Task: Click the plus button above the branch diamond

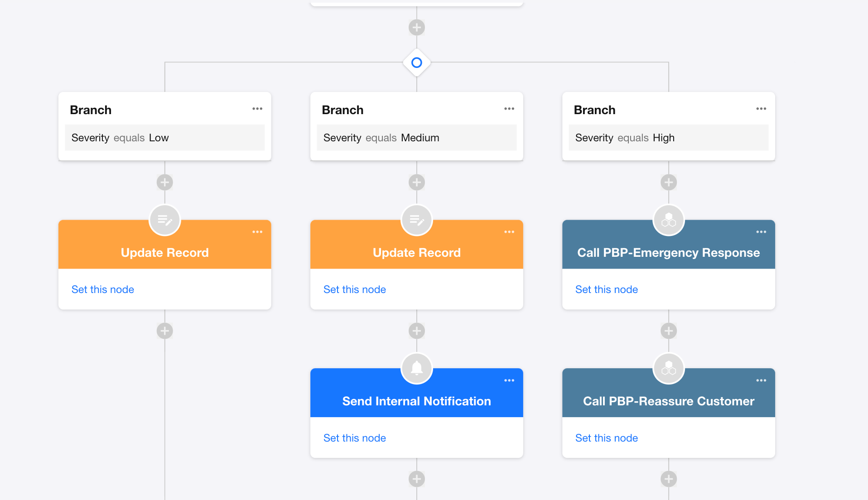Action: tap(417, 27)
